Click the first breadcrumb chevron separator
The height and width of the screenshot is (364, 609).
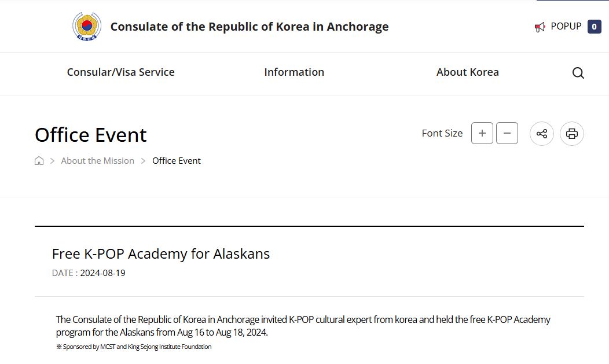coord(53,161)
